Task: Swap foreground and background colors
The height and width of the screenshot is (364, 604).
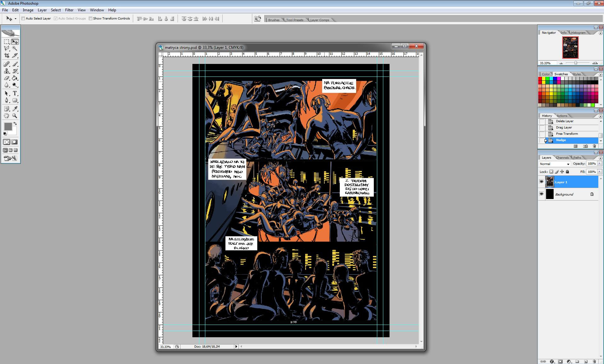Action: (15, 123)
